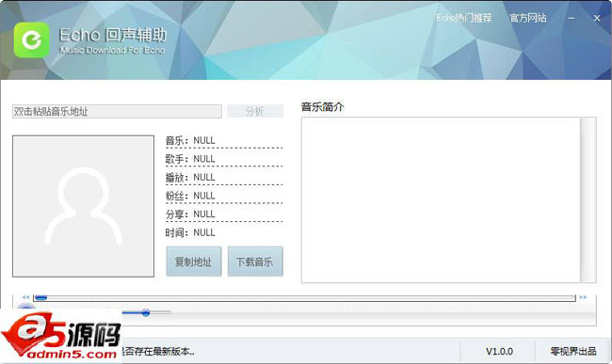Click the 音乐: NULL label
This screenshot has height=364, width=612.
click(x=190, y=140)
